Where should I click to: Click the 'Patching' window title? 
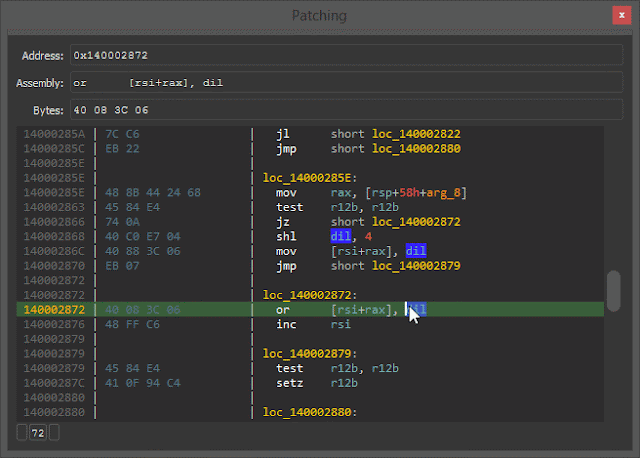point(319,16)
